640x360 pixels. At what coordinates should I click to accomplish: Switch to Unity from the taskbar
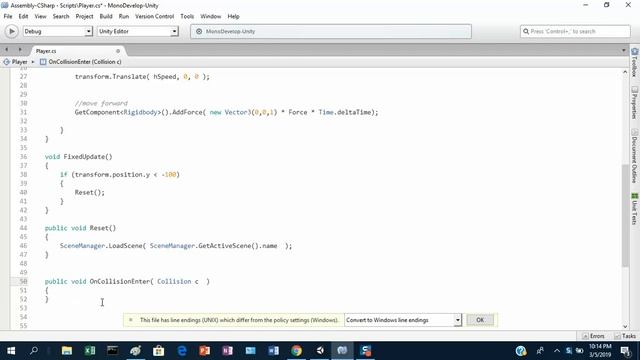click(320, 351)
